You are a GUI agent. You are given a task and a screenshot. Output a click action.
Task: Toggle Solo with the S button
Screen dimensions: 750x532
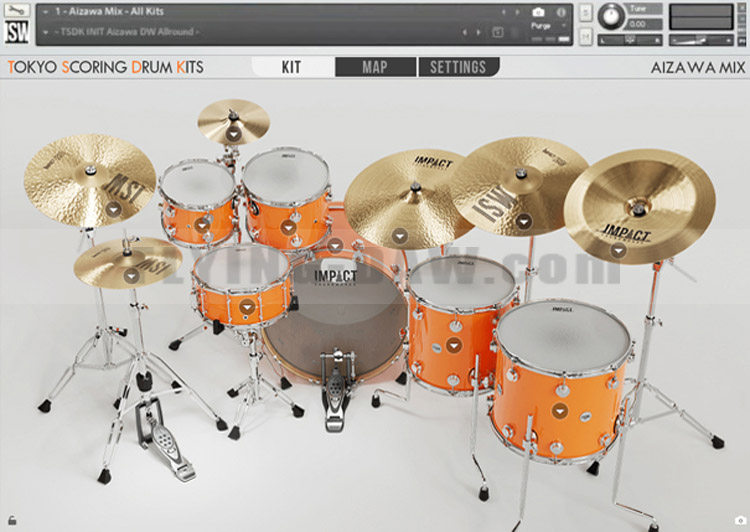[586, 12]
